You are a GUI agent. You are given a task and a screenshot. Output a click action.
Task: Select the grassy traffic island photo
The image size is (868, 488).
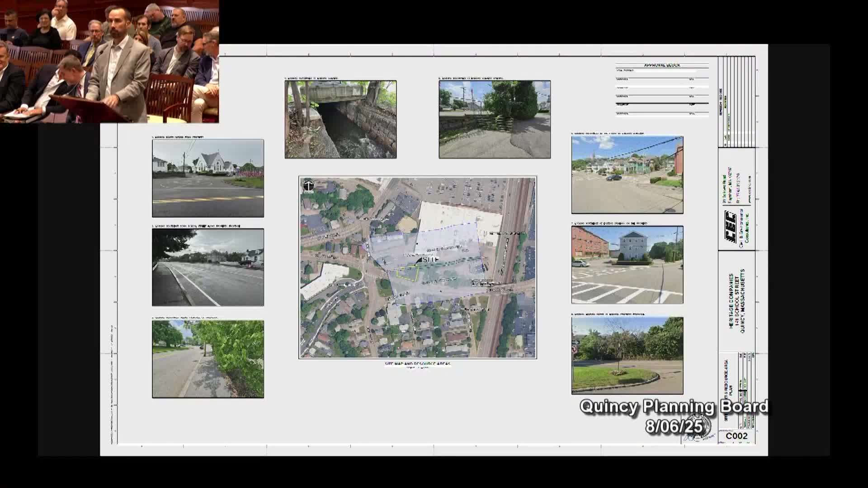pos(627,356)
